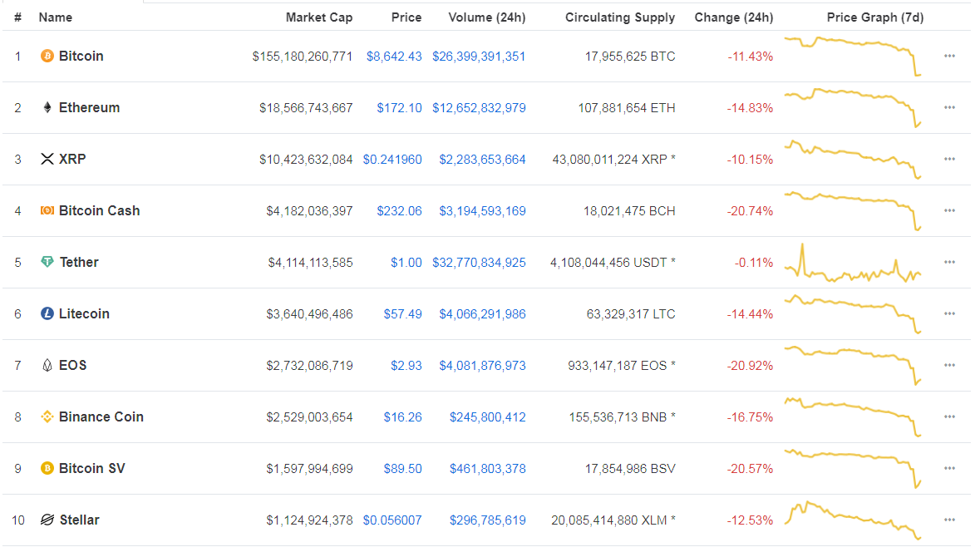The width and height of the screenshot is (980, 552).
Task: Open the Tether name link
Action: click(x=79, y=262)
